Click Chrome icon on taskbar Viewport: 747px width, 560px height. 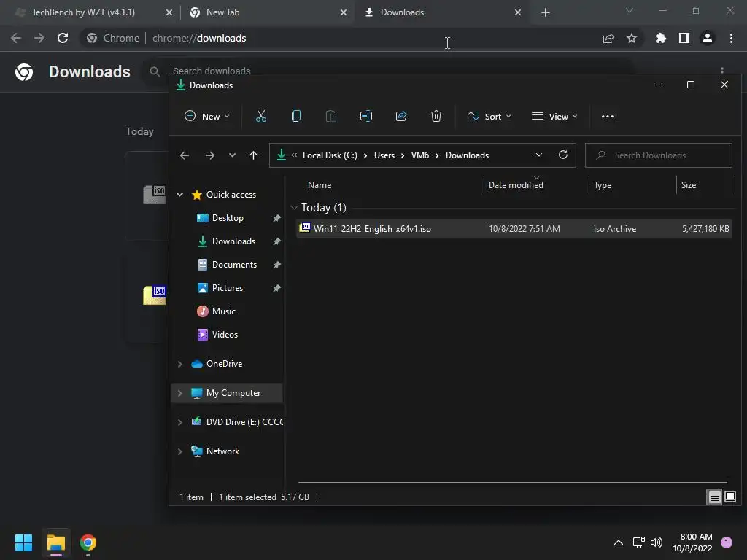pyautogui.click(x=88, y=542)
